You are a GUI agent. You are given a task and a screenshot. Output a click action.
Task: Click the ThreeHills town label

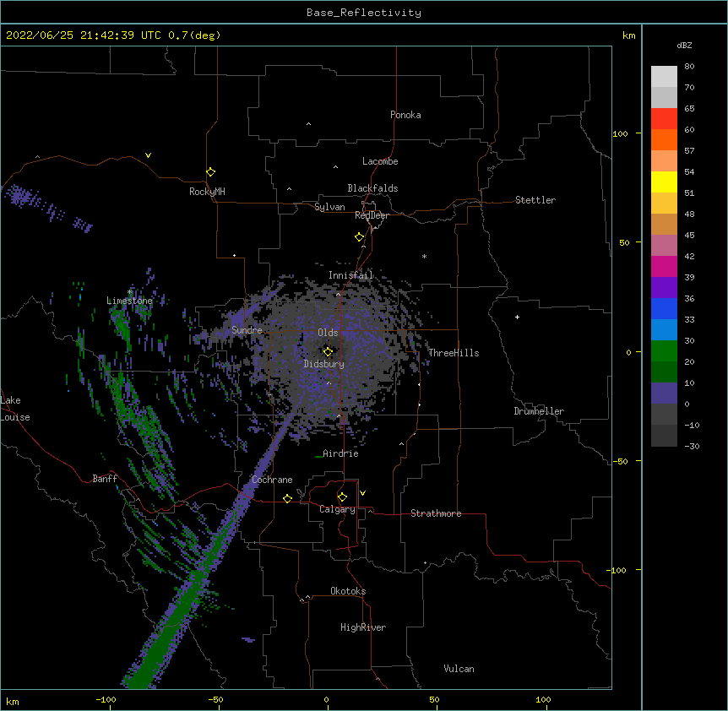[454, 353]
